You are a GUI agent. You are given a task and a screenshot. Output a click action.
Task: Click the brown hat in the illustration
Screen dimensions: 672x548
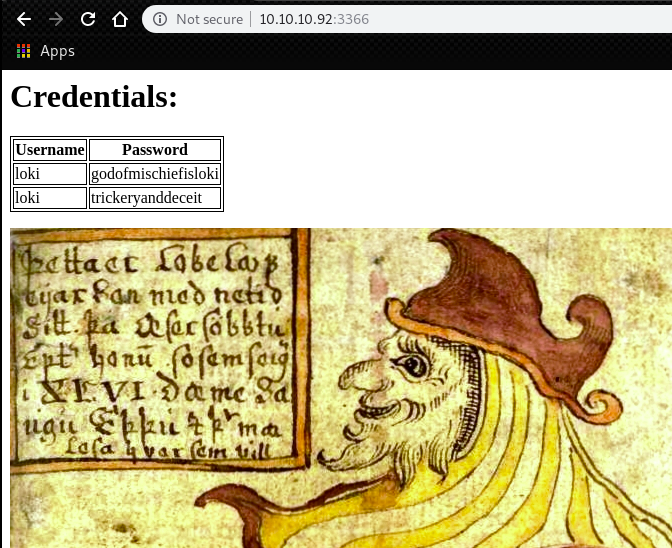(500, 290)
